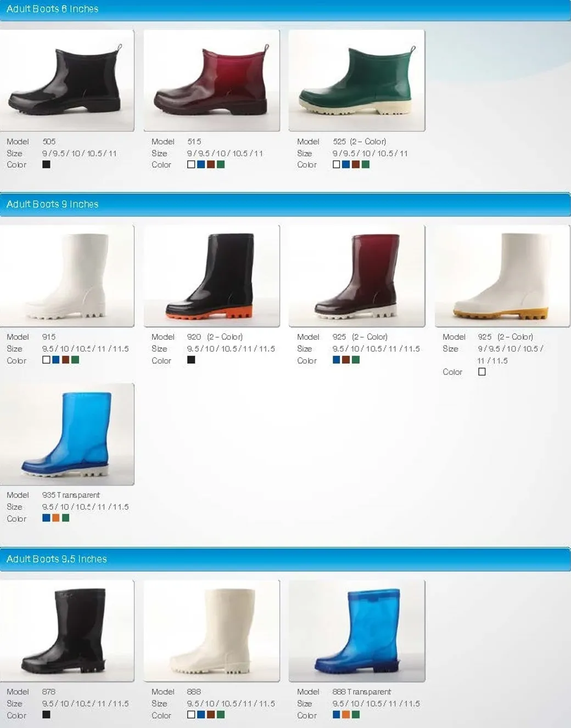This screenshot has height=728, width=571.
Task: Click the "Adult Boots 6 Inches" heading
Action: point(52,9)
